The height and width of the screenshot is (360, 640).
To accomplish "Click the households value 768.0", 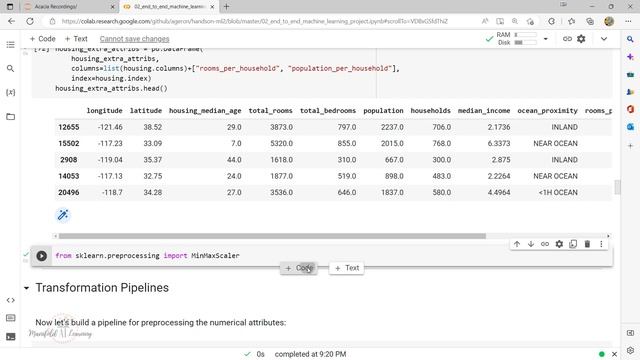I will (x=442, y=144).
